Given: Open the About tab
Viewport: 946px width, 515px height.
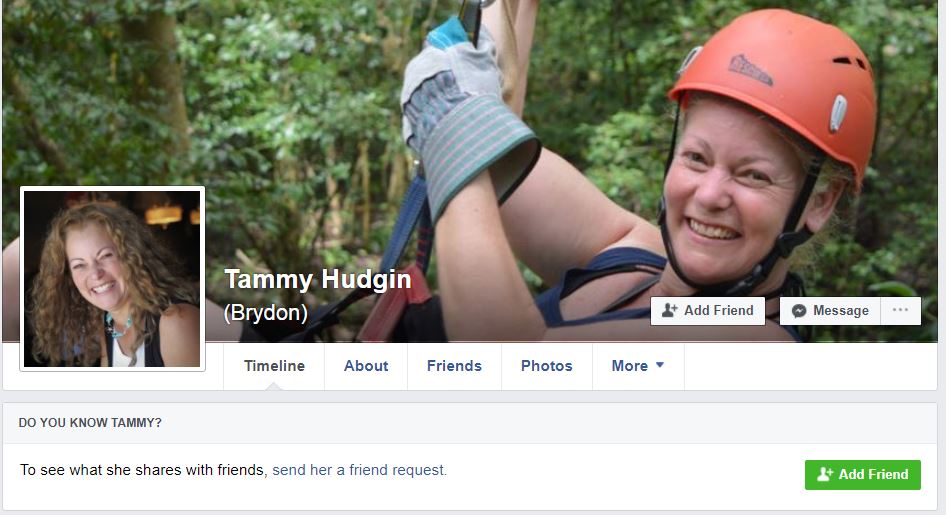Looking at the screenshot, I should tap(366, 366).
